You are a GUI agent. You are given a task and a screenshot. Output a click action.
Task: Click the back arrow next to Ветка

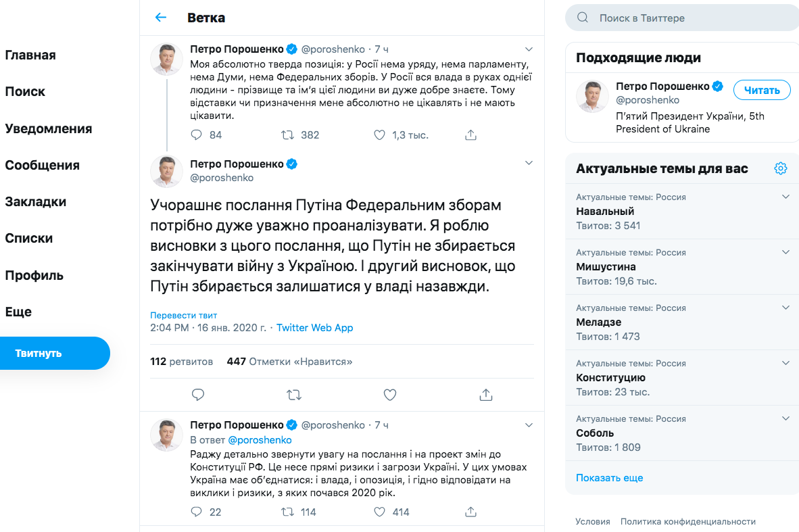point(161,18)
